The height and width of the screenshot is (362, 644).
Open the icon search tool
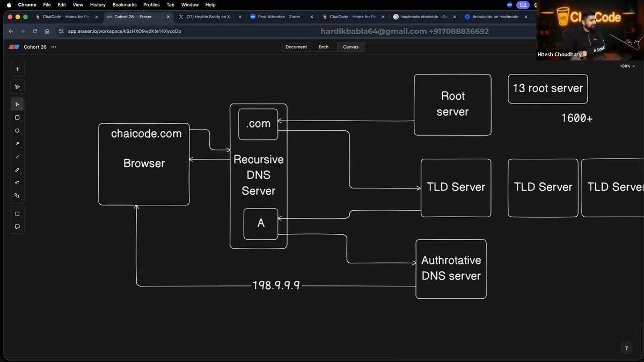point(17,196)
